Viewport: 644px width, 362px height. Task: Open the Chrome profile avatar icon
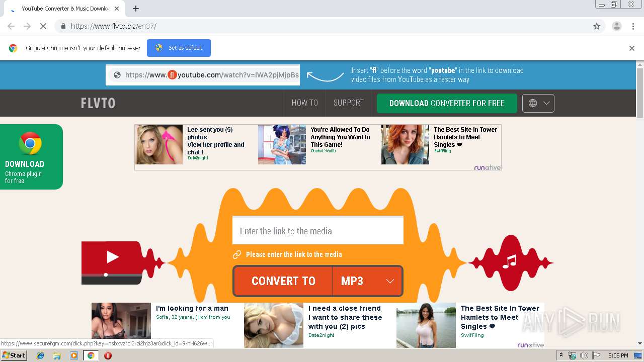point(616,26)
